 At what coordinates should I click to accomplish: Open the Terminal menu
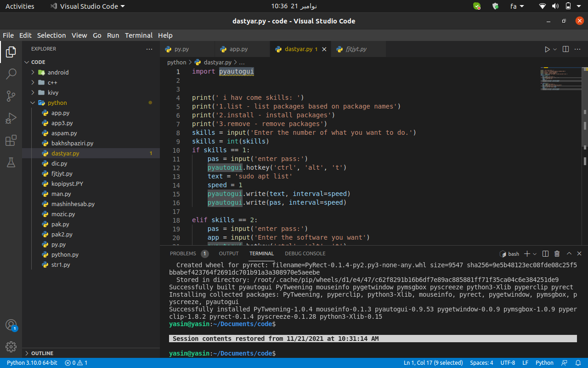[x=138, y=35]
